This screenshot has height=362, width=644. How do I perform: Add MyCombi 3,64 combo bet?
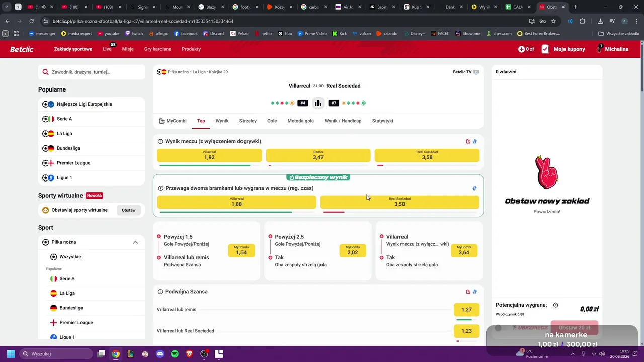point(464,250)
